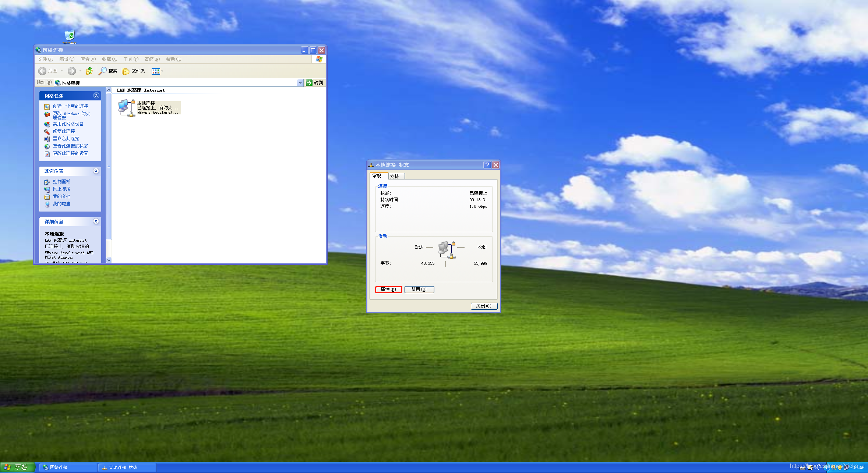Viewport: 868px width, 473px height.
Task: Click the help question mark in status dialog
Action: click(x=487, y=165)
